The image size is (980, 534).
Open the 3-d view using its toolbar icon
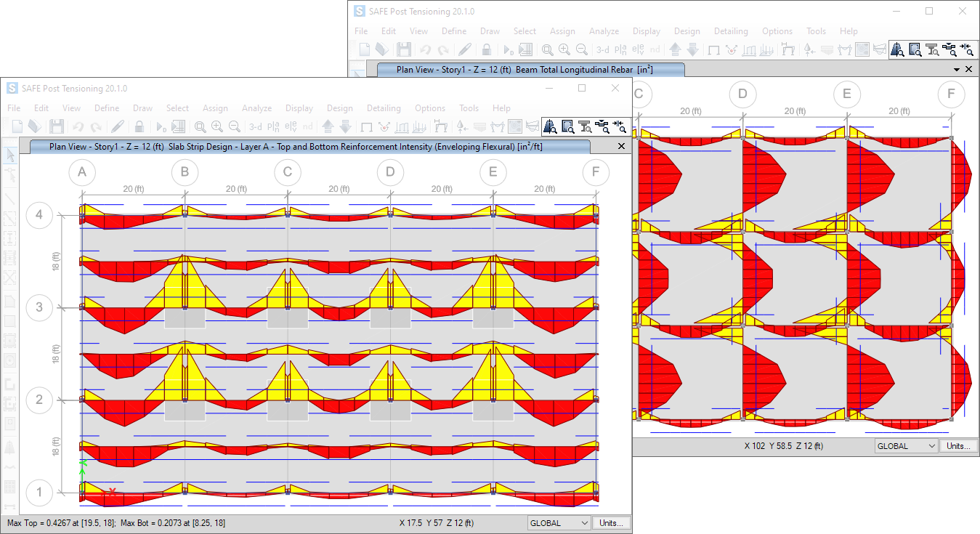(255, 126)
